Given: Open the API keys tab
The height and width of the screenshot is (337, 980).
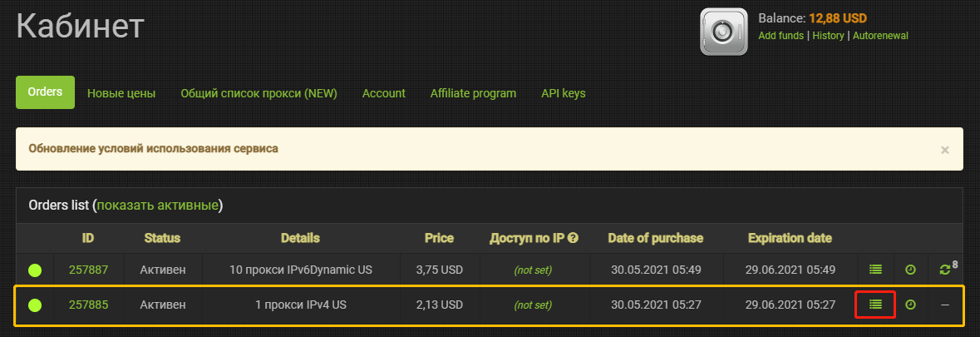Looking at the screenshot, I should click(563, 93).
